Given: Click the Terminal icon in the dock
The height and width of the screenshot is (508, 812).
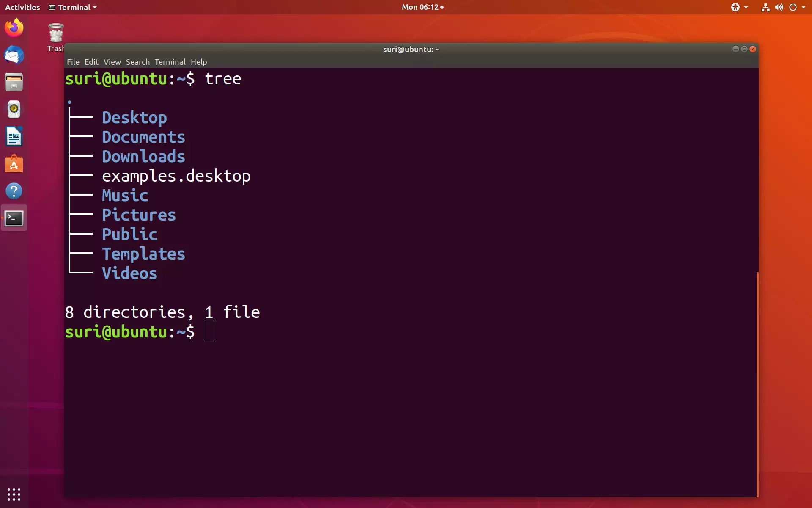Looking at the screenshot, I should pyautogui.click(x=14, y=218).
